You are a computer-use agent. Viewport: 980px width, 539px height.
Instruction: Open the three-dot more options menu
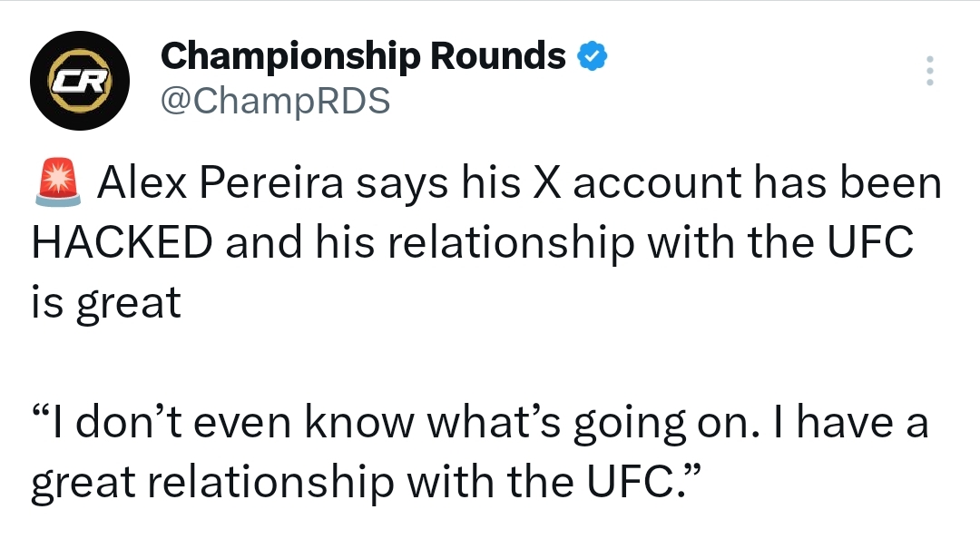929,71
